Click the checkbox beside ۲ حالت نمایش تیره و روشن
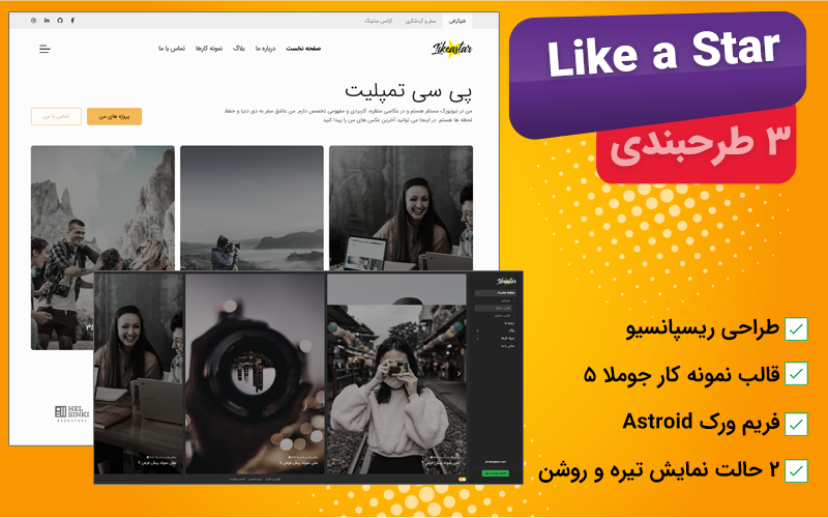The image size is (828, 518). click(796, 471)
